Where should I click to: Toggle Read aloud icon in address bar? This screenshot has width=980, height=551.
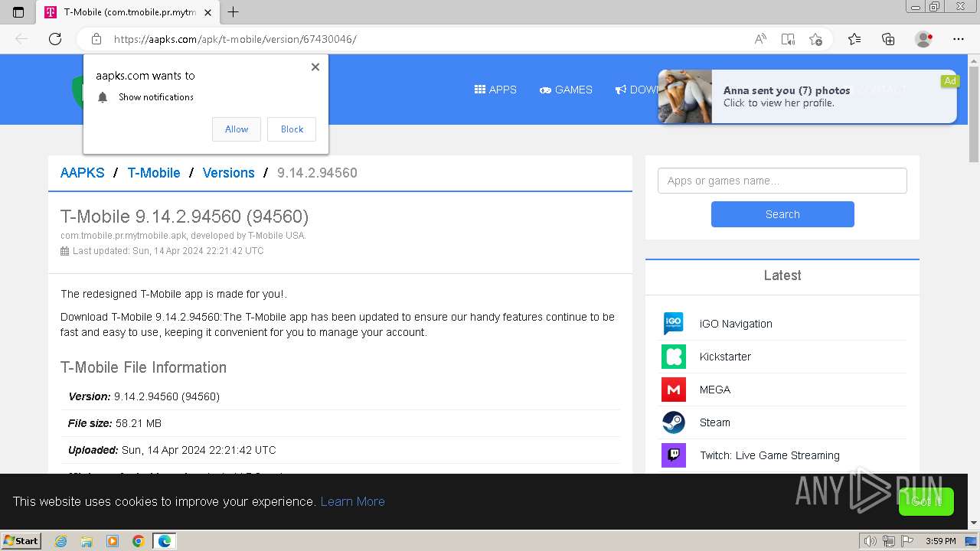pos(760,39)
